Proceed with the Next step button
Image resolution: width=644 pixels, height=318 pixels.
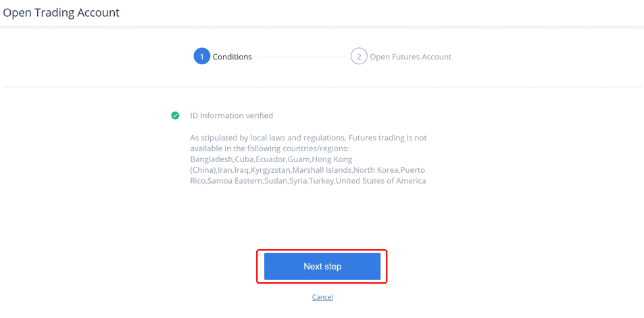(322, 266)
